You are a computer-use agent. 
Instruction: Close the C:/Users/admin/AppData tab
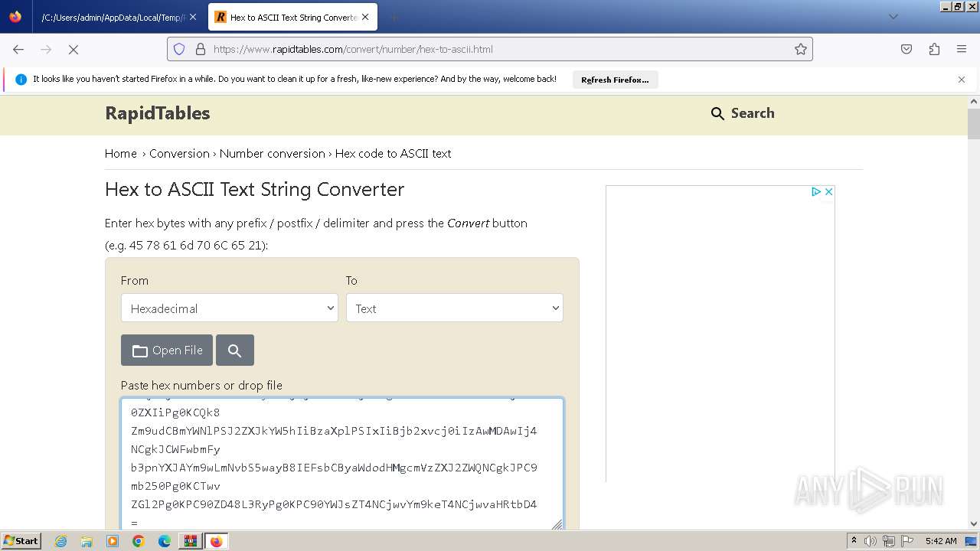tap(192, 17)
